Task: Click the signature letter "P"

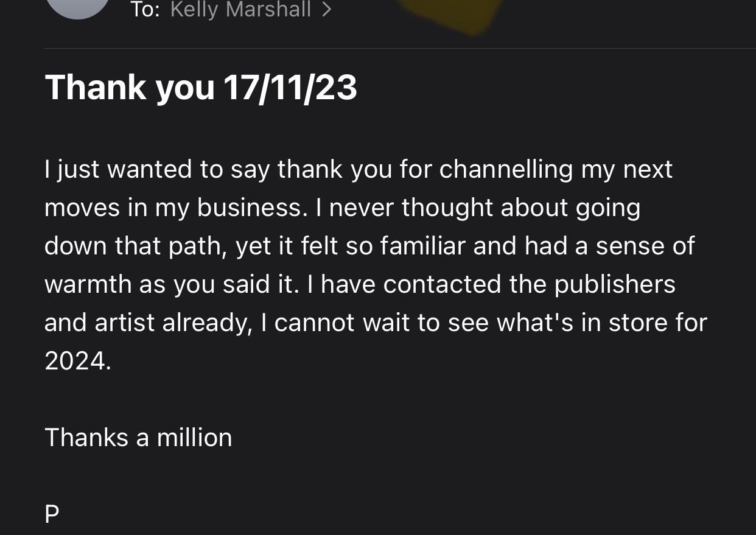Action: (x=52, y=515)
